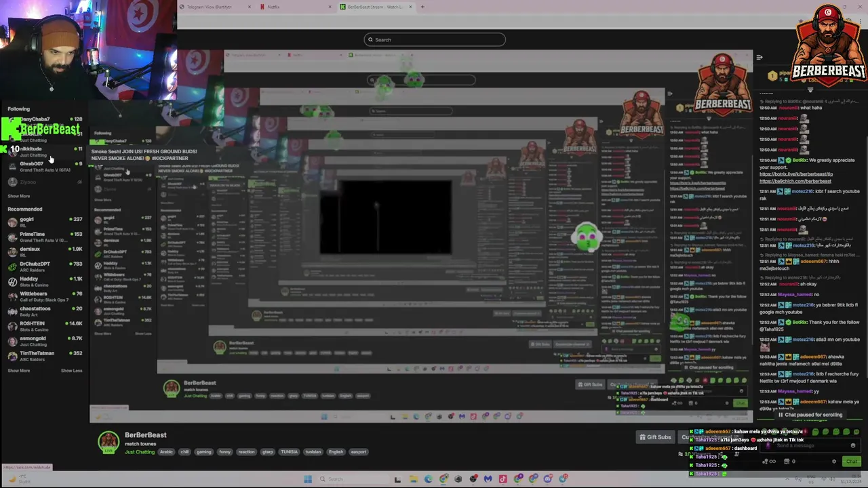Open TimTheTatman recommended channel
Viewport: 868px width, 488px height.
click(44, 356)
